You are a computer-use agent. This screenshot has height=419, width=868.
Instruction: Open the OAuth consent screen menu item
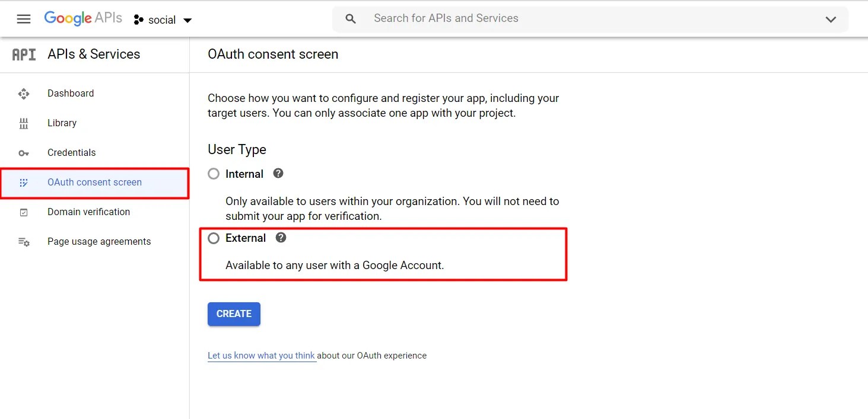[x=94, y=183]
